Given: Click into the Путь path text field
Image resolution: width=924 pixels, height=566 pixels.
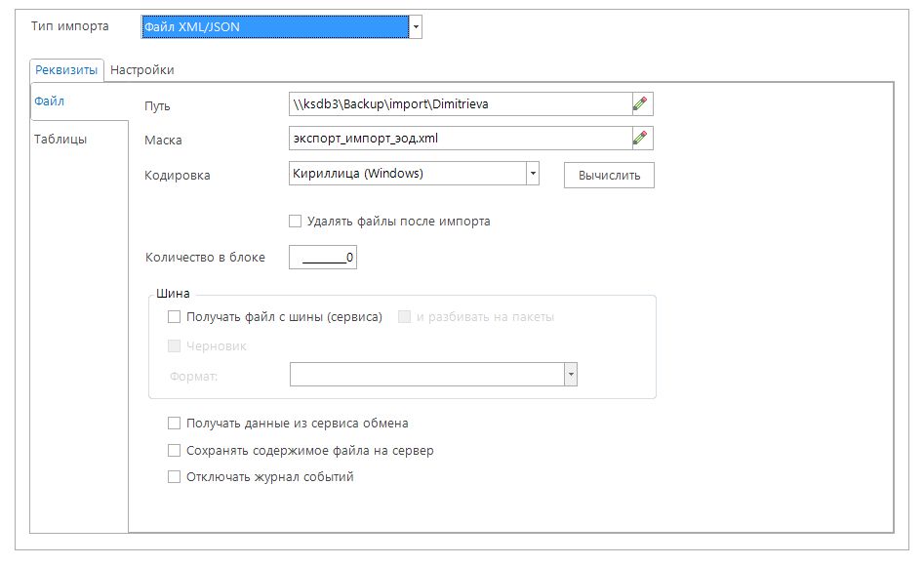Looking at the screenshot, I should coord(457,103).
